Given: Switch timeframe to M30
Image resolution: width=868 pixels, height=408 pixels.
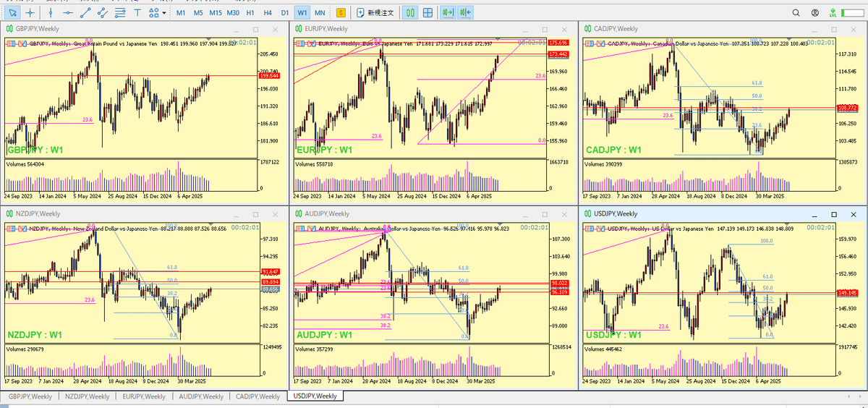Looking at the screenshot, I should pyautogui.click(x=233, y=13).
